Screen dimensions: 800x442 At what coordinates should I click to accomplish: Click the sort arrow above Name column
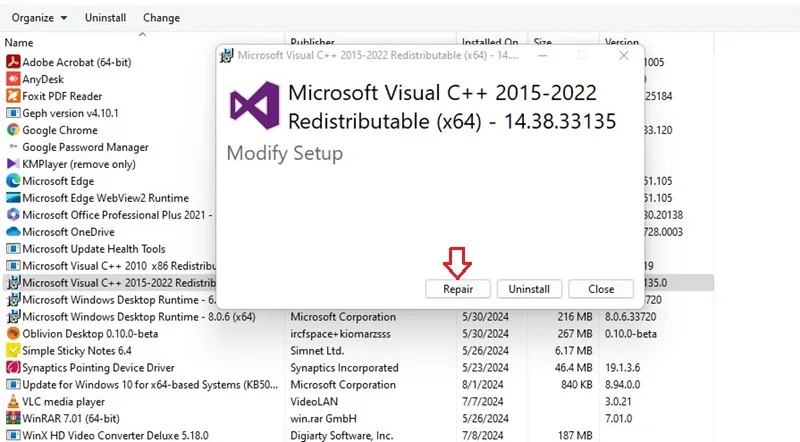pos(142,35)
